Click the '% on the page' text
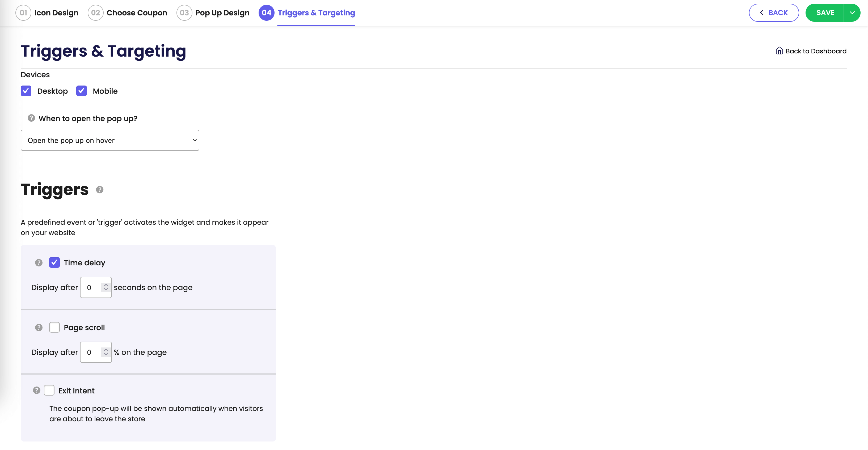Viewport: 868px width, 450px height. click(140, 352)
